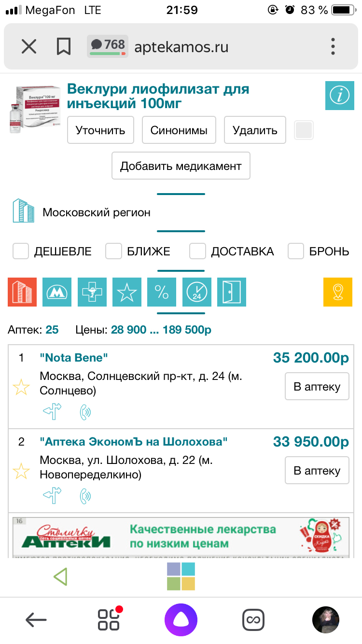The image size is (362, 644).
Task: Open the browser three-dot menu
Action: 333,47
